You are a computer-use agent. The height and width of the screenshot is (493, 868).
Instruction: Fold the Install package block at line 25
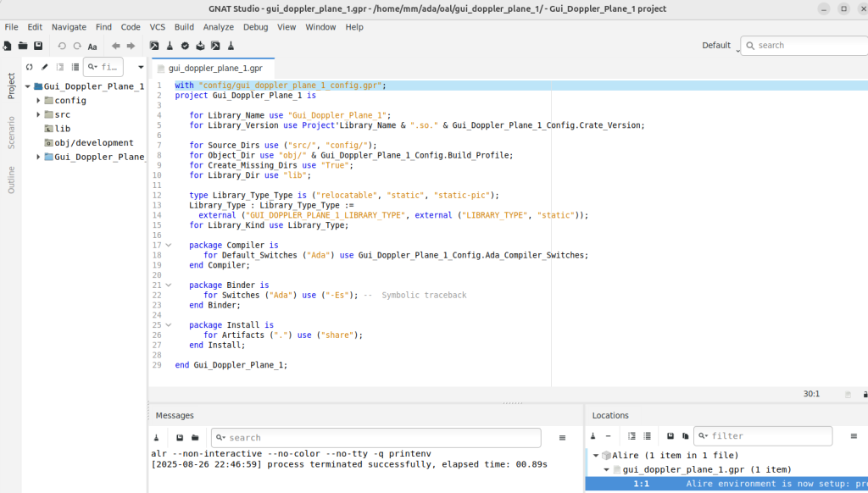(x=169, y=324)
